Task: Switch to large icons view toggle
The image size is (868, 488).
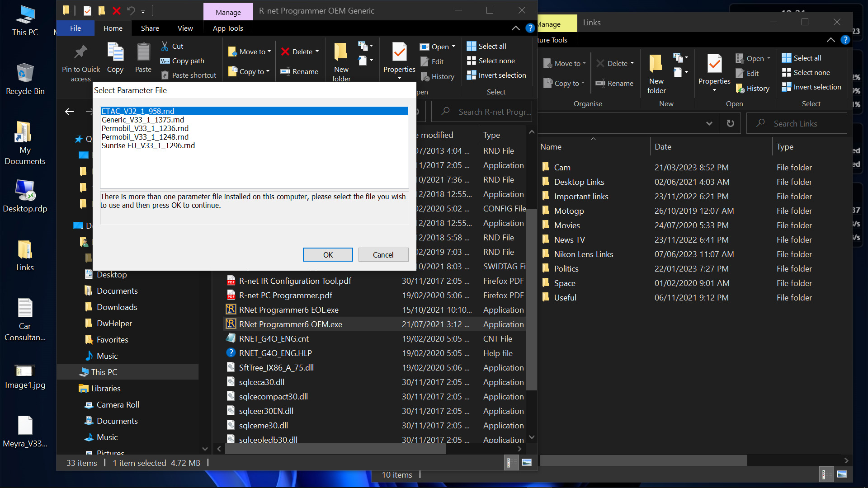Action: (x=526, y=462)
